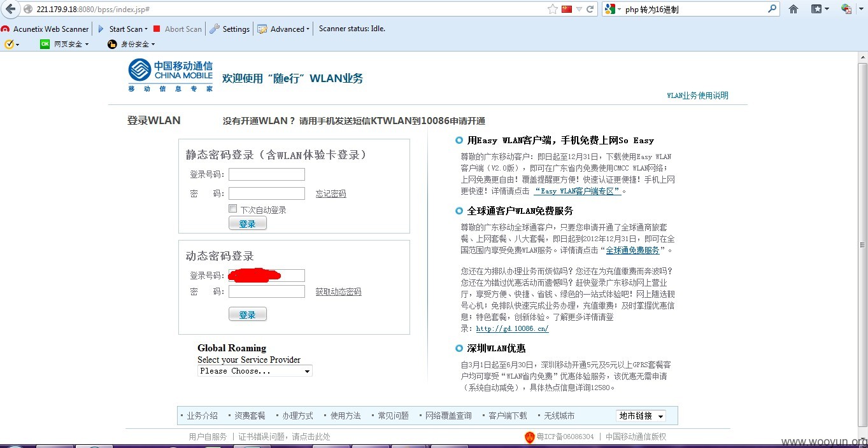Click the Scanner status: Idle text
The width and height of the screenshot is (868, 448).
click(352, 29)
